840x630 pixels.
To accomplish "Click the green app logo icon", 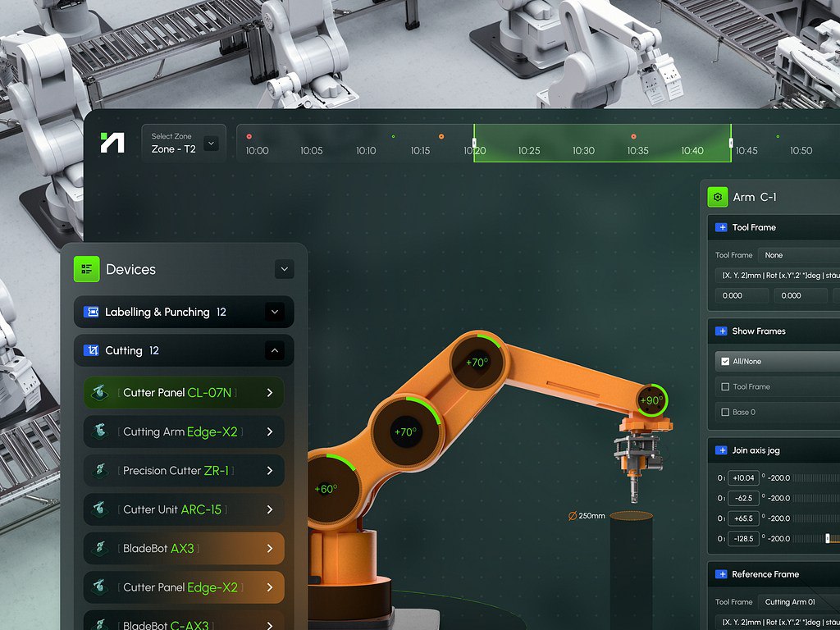I will [x=112, y=143].
